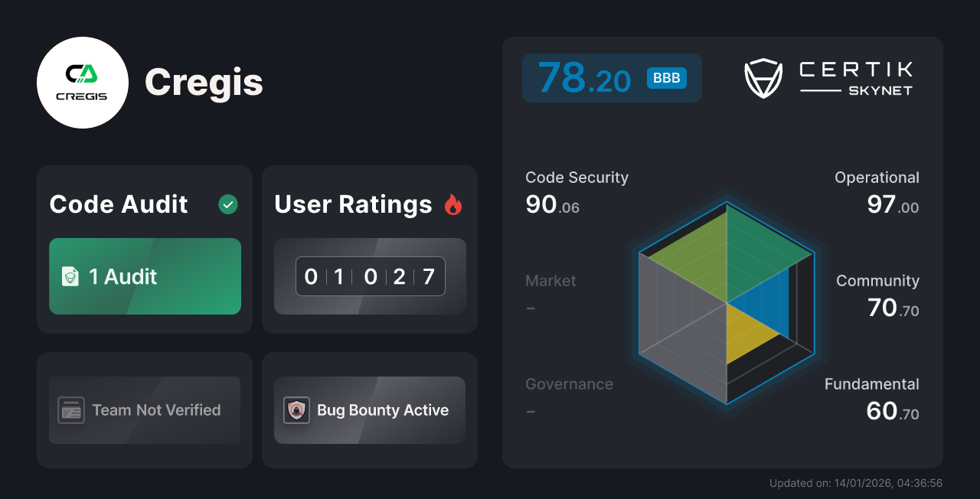Select the green checkmark on Code Audit

point(227,204)
